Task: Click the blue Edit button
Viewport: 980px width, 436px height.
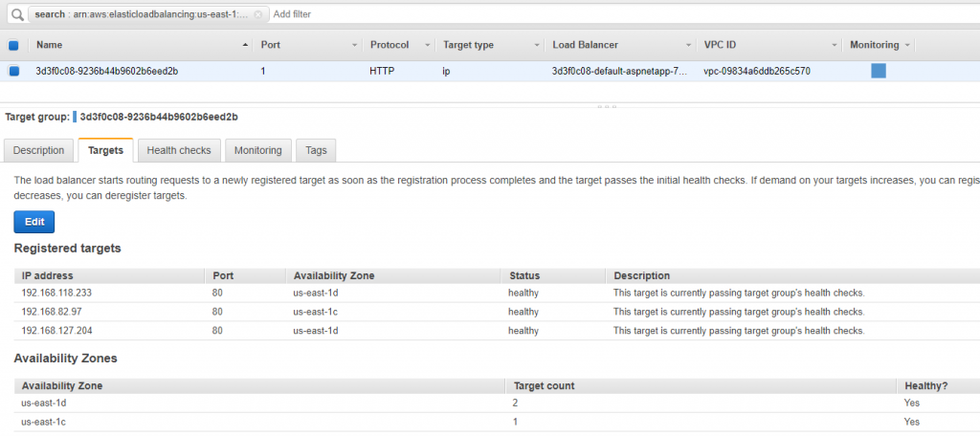Action: pyautogui.click(x=34, y=222)
